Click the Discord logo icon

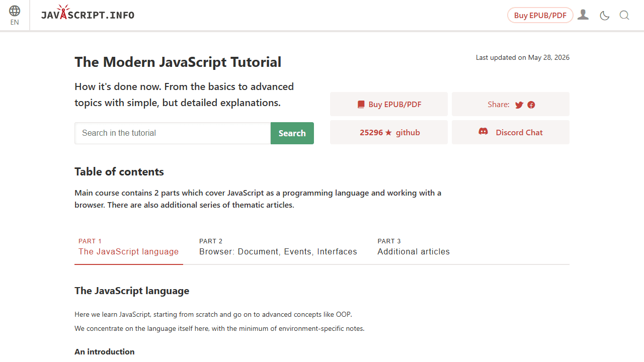point(483,131)
